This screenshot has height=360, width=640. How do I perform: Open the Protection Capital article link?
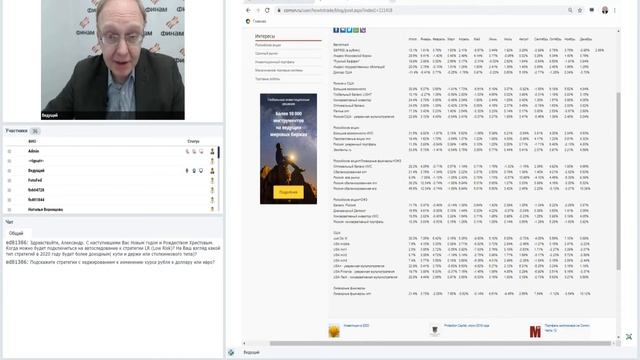pyautogui.click(x=467, y=326)
